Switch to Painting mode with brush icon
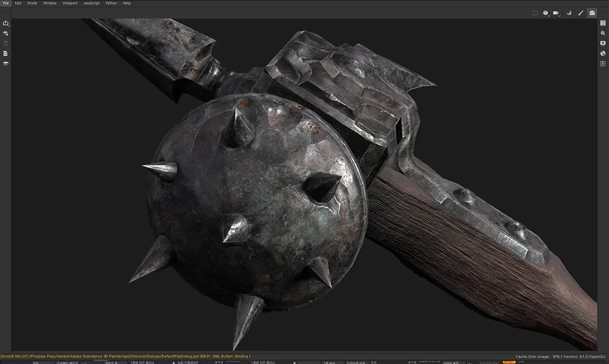This screenshot has height=364, width=609. (x=580, y=13)
